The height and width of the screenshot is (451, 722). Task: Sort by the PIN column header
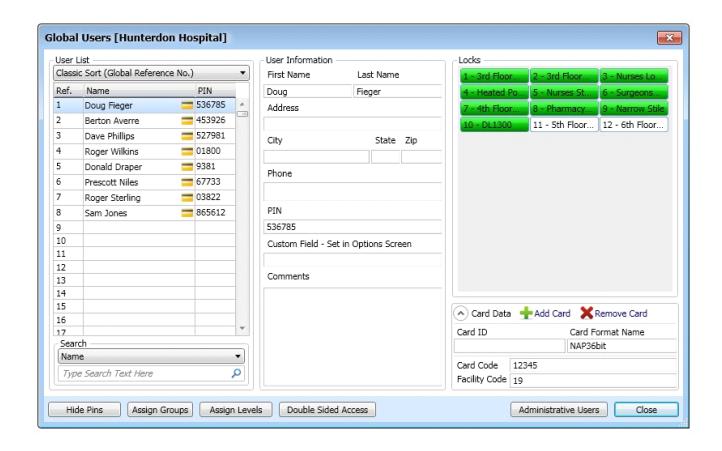click(x=215, y=91)
